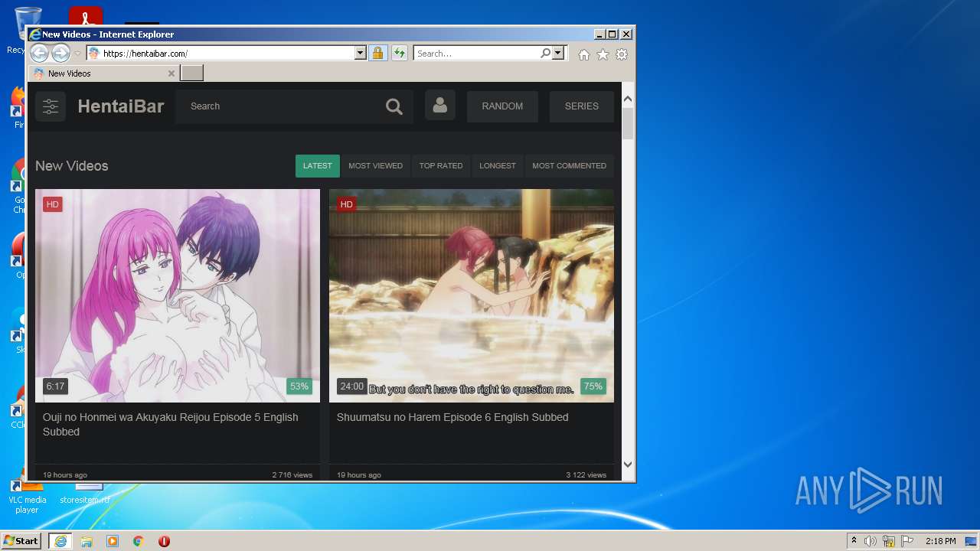Expand the address bar autocomplete dropdown
This screenshot has height=551, width=980.
[x=361, y=54]
